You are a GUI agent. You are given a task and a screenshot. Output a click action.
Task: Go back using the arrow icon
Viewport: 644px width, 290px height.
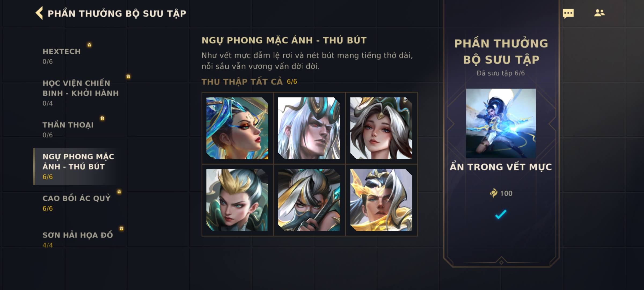[x=39, y=13]
